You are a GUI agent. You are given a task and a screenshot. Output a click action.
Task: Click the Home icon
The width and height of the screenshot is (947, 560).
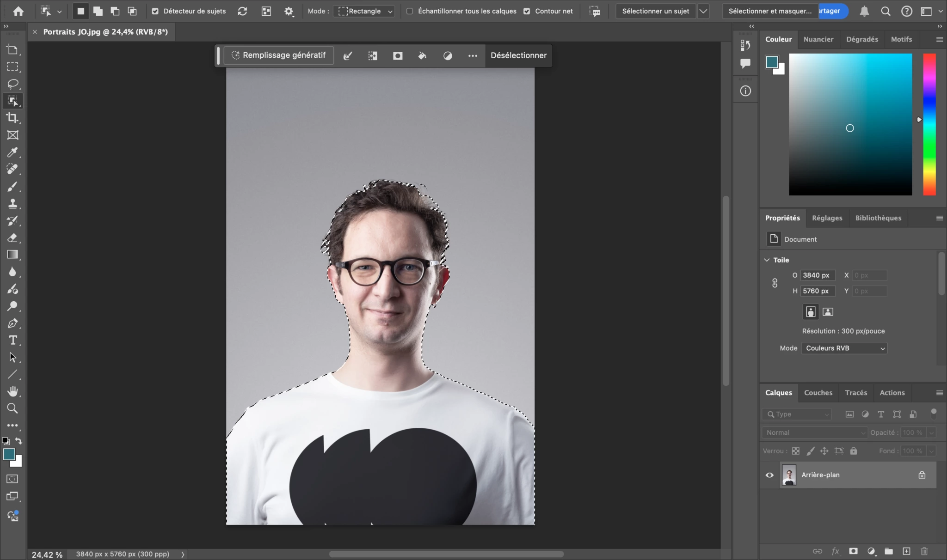[x=18, y=11]
